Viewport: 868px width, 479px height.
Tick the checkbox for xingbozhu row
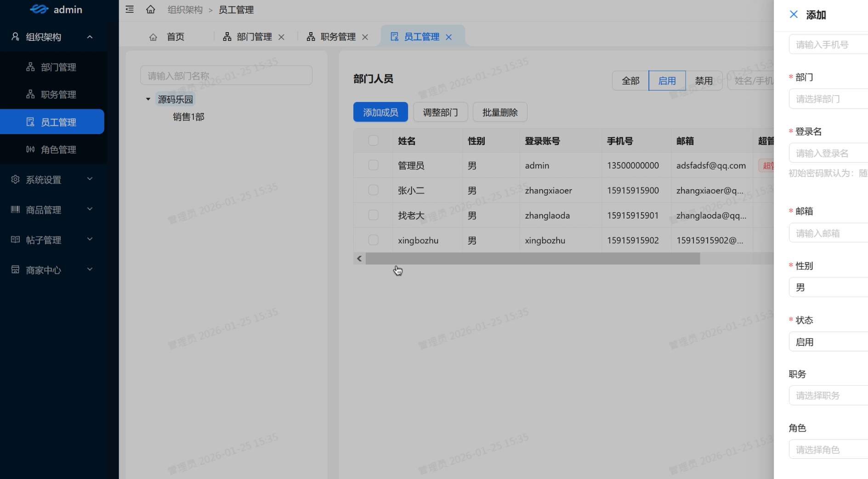[373, 240]
